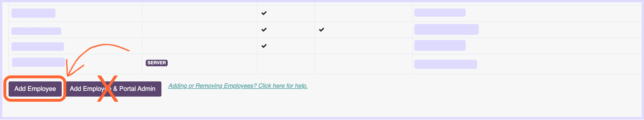Click the Add Employee button
The height and width of the screenshot is (120, 644).
click(x=35, y=89)
